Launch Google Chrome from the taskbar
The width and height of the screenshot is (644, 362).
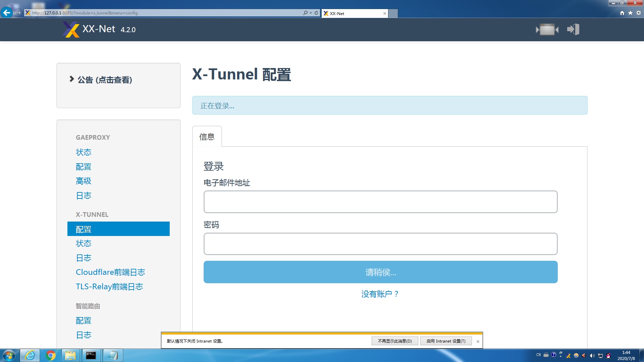click(50, 355)
